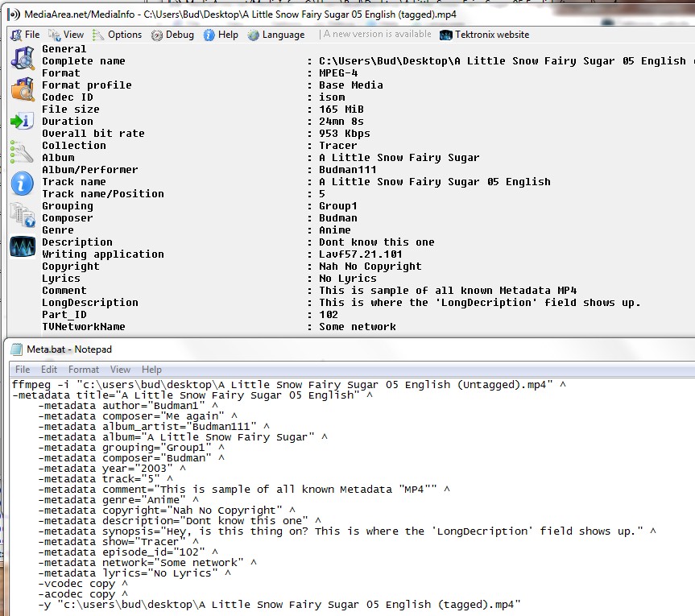Click the 'Group1' grouping value in MediaInfo
The image size is (695, 616).
click(x=337, y=205)
